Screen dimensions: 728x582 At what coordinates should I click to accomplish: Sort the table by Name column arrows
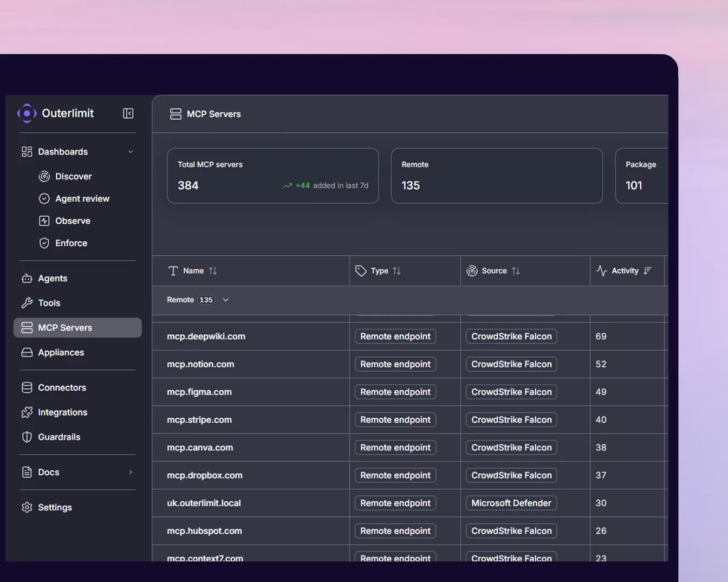[x=213, y=271]
